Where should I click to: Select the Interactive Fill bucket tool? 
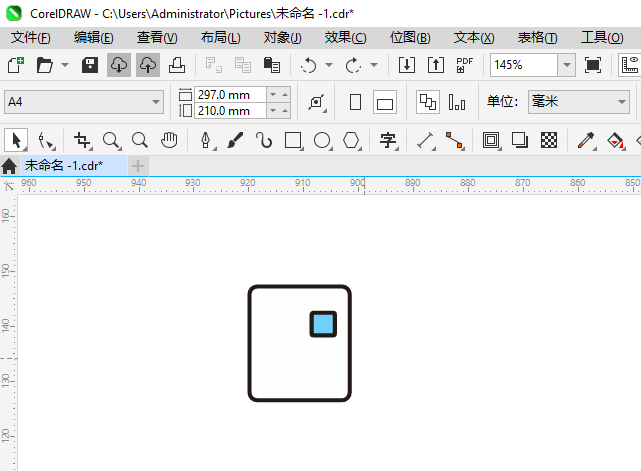616,141
